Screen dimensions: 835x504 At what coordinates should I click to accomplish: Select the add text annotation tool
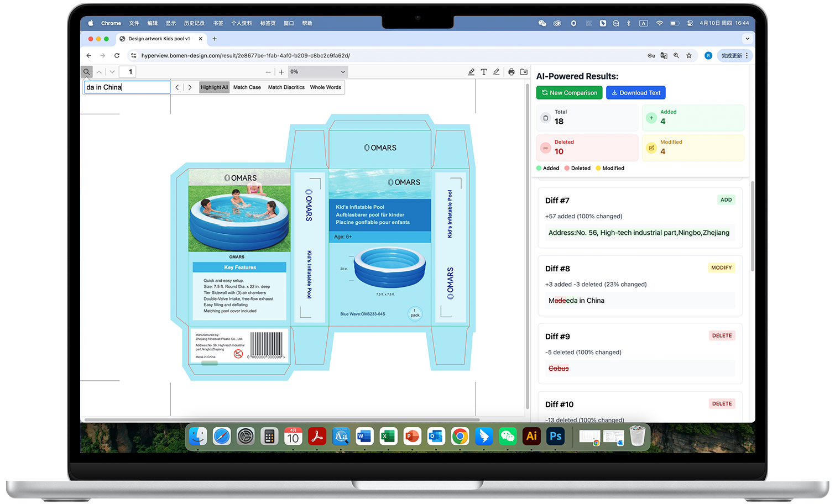pos(484,72)
